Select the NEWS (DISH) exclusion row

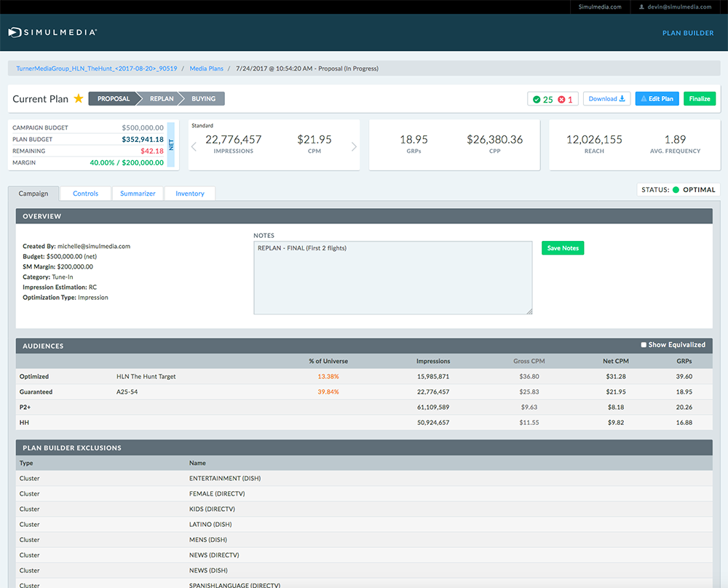[x=364, y=571]
